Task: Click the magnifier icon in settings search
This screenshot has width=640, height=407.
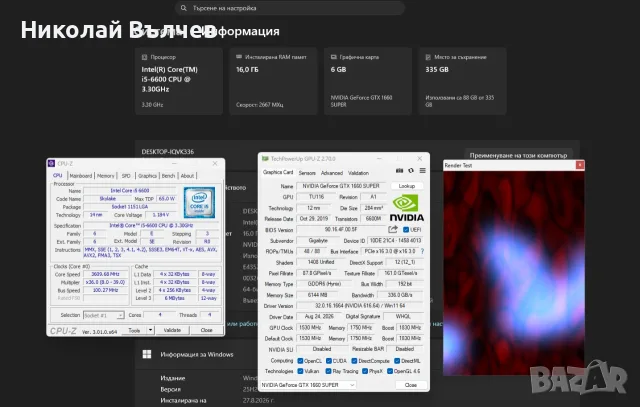Action: click(184, 8)
